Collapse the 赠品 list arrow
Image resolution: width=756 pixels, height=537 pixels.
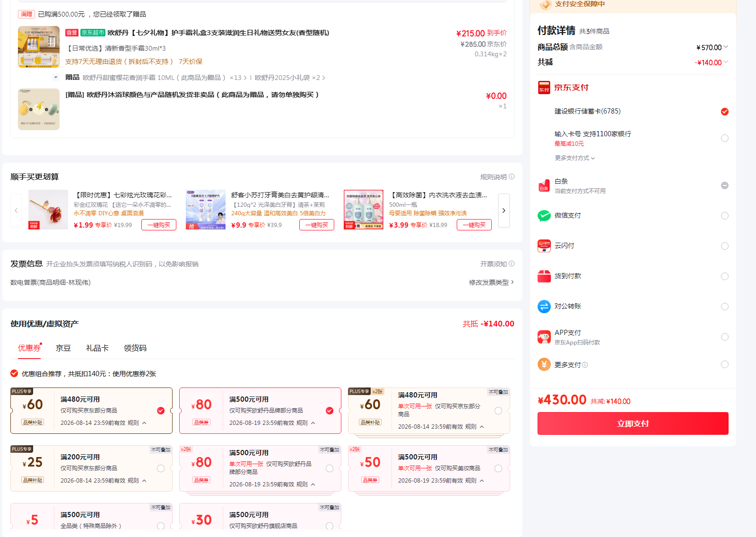coord(56,77)
